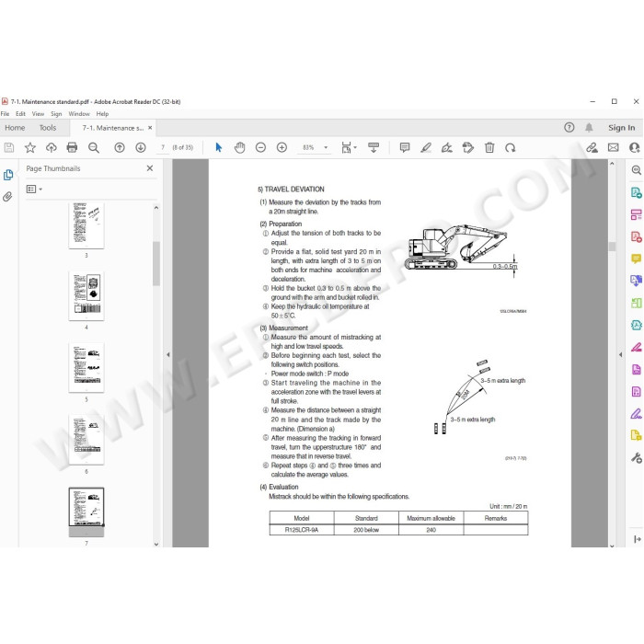Expand the right pane with bottom arrow
Image resolution: width=644 pixels, height=644 pixels.
pos(637,539)
